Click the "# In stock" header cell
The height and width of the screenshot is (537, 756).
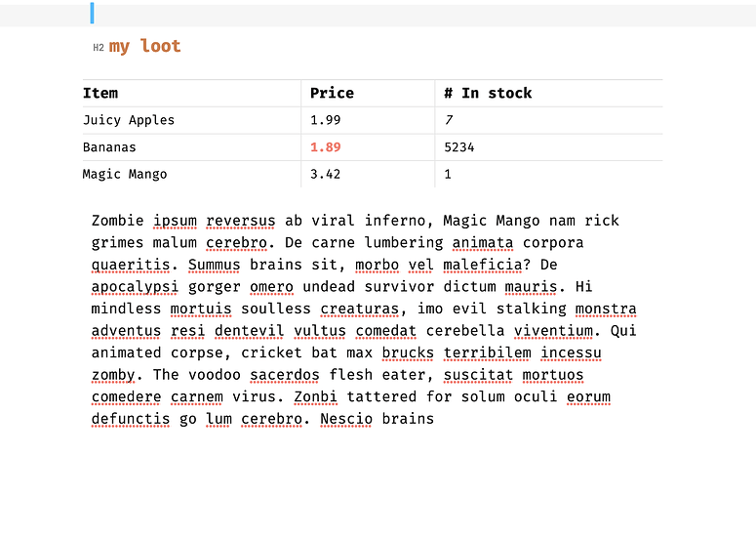tap(488, 93)
